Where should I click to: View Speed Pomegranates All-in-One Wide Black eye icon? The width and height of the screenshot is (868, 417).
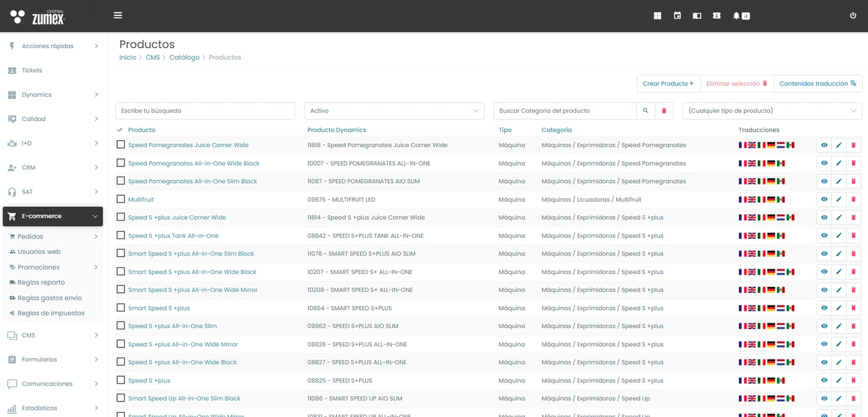point(824,163)
